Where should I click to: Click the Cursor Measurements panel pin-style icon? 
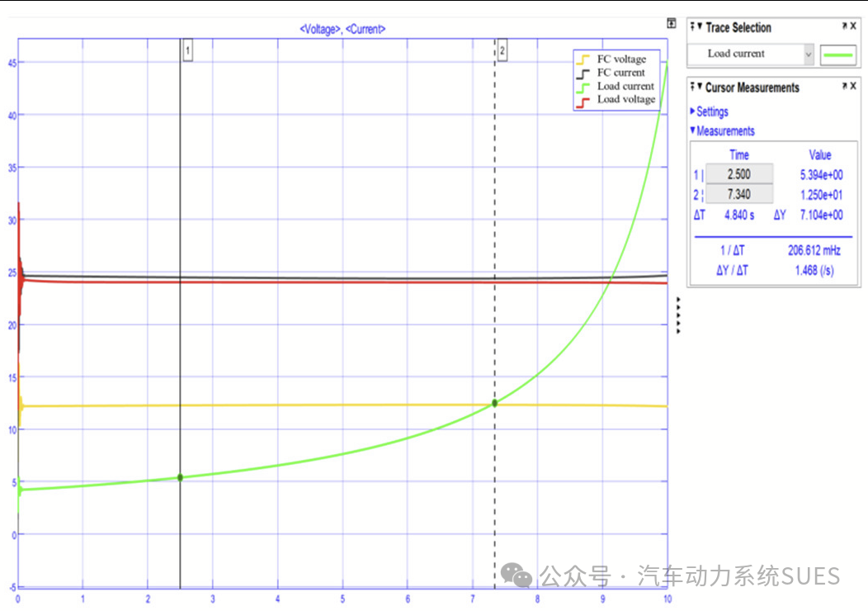coord(692,87)
